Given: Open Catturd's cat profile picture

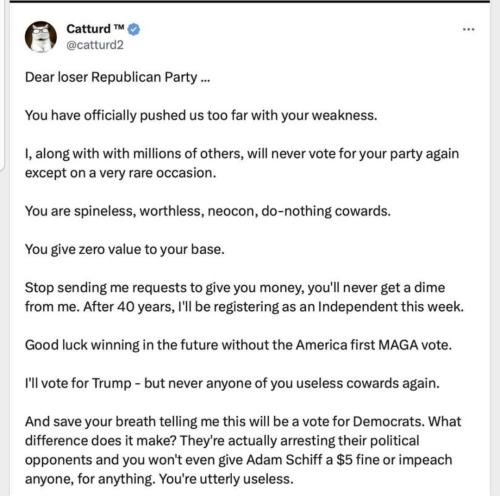Looking at the screenshot, I should pos(41,37).
